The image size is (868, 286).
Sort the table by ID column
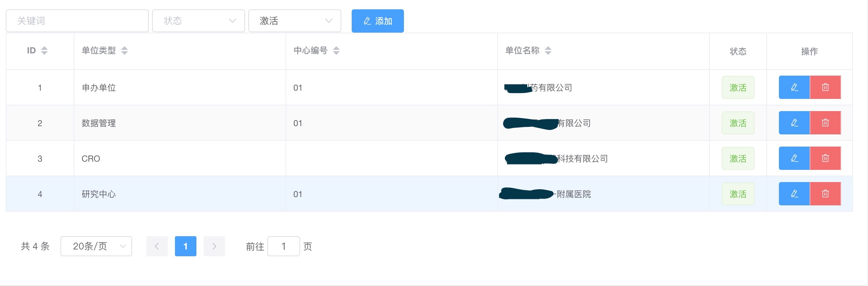(x=44, y=51)
